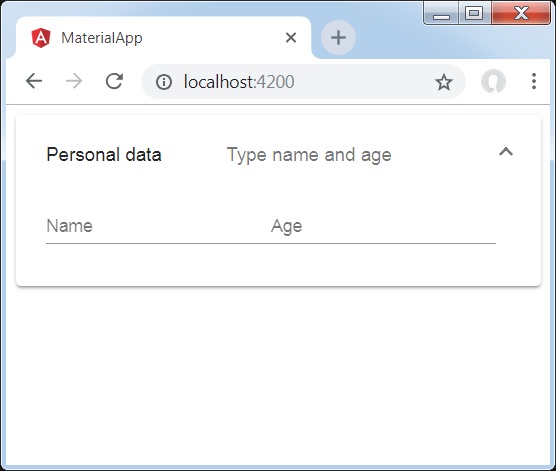This screenshot has width=556, height=471.
Task: Maximize the browser window
Action: [x=474, y=13]
